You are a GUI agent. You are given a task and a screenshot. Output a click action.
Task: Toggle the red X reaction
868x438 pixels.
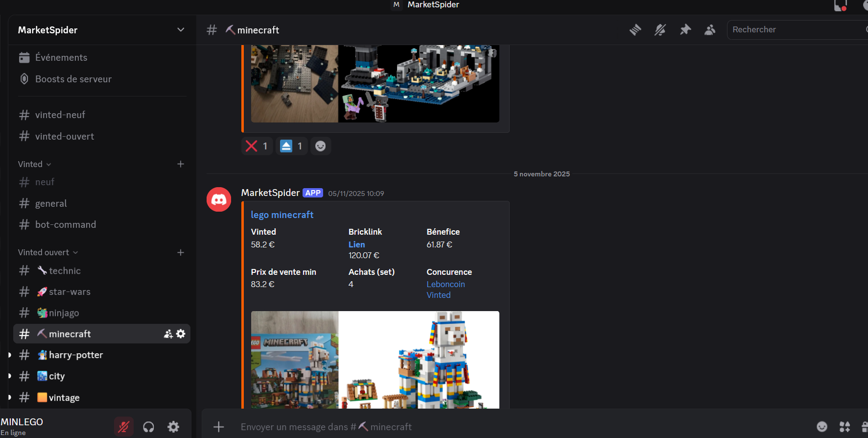[x=257, y=146]
